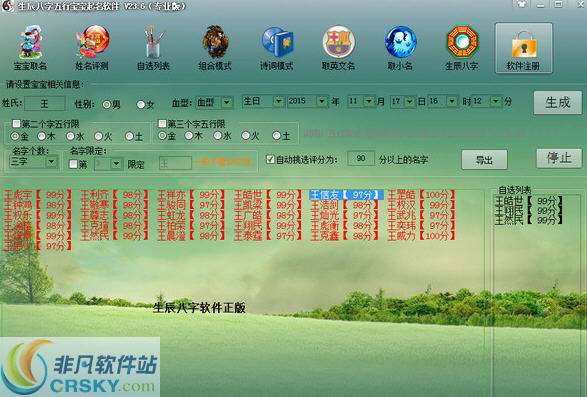Select 水 for the second character element
The height and width of the screenshot is (397, 587).
point(70,136)
